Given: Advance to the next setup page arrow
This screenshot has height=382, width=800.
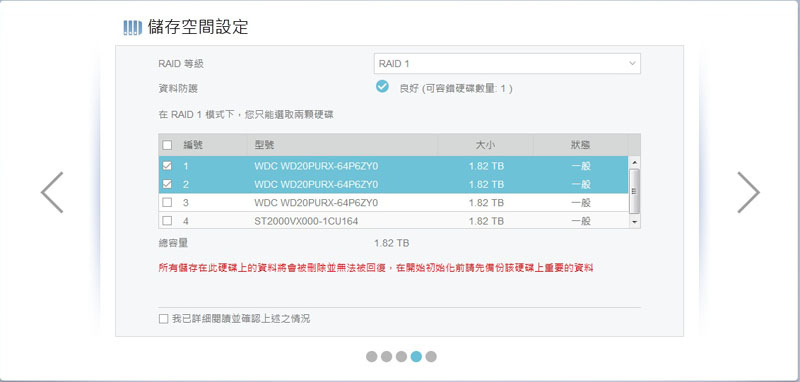Looking at the screenshot, I should 748,192.
